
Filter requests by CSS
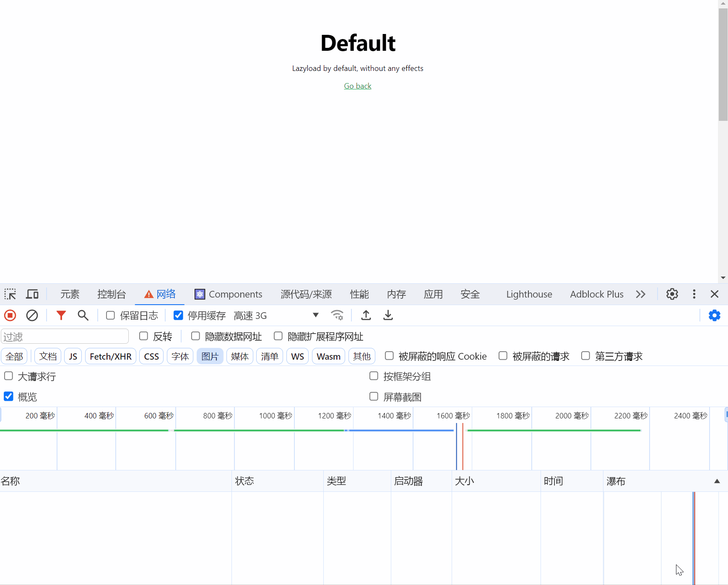(151, 356)
